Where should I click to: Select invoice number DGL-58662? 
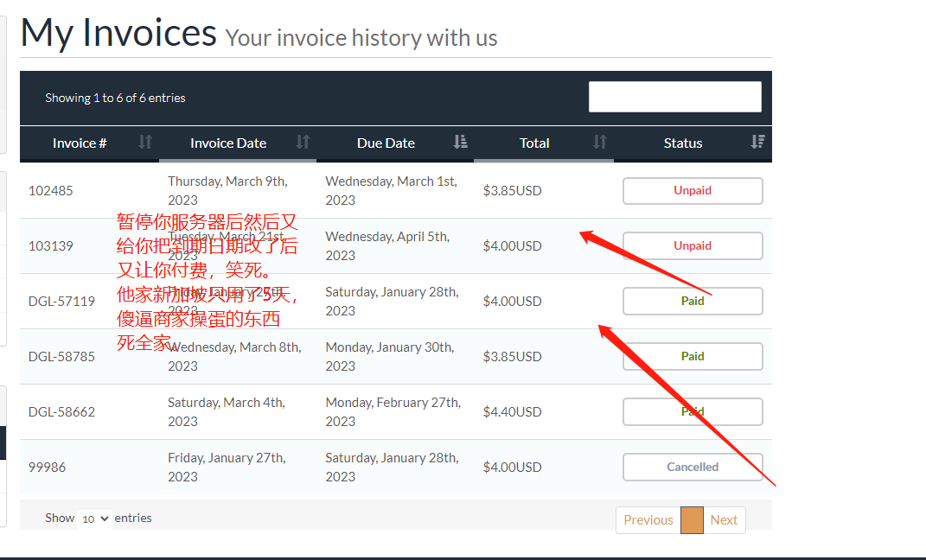click(x=61, y=411)
